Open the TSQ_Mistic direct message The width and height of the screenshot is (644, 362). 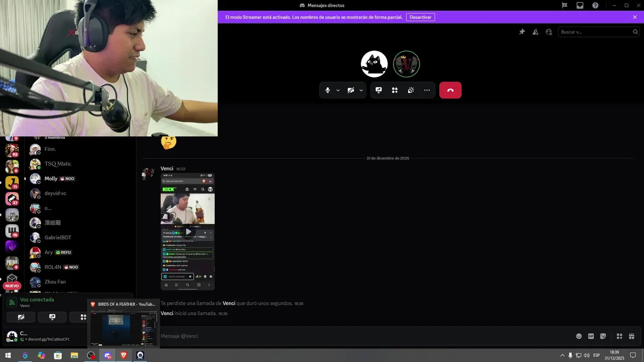tap(79, 164)
